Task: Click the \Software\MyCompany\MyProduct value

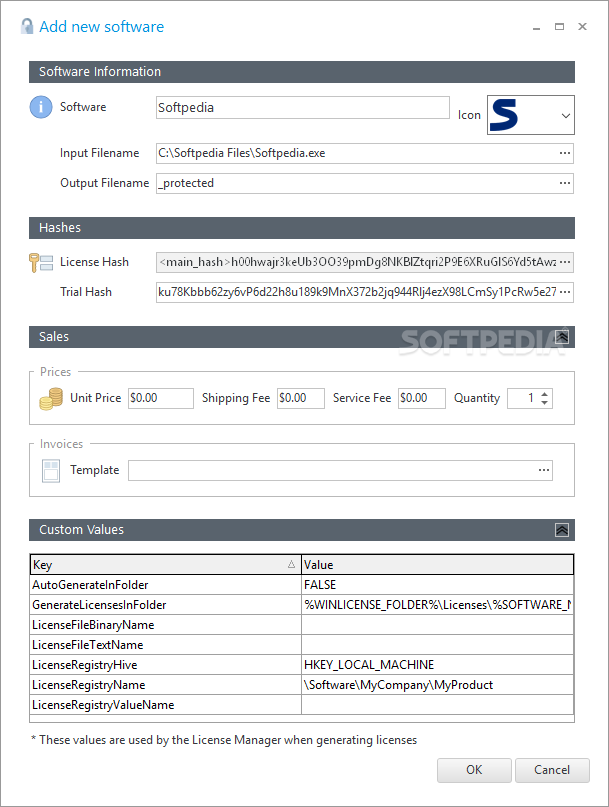Action: coord(438,685)
